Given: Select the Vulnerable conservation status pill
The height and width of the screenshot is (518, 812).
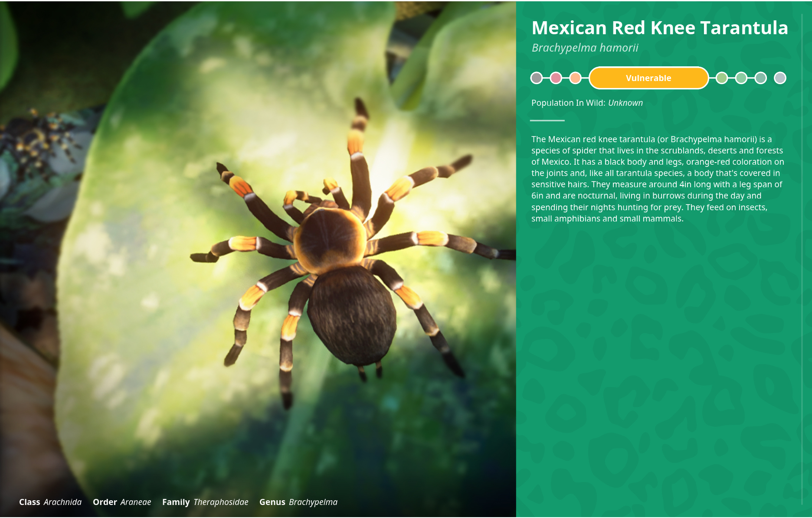Looking at the screenshot, I should (648, 78).
